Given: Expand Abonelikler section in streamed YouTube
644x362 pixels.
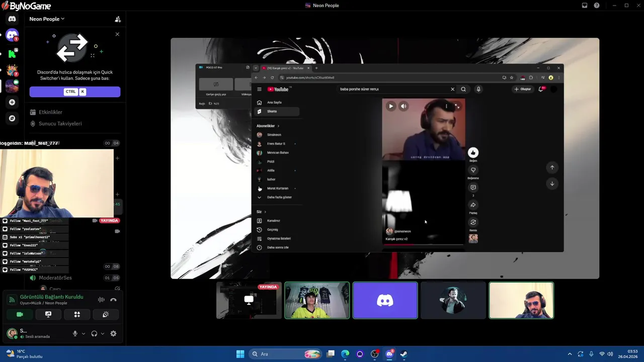Looking at the screenshot, I should tap(268, 126).
